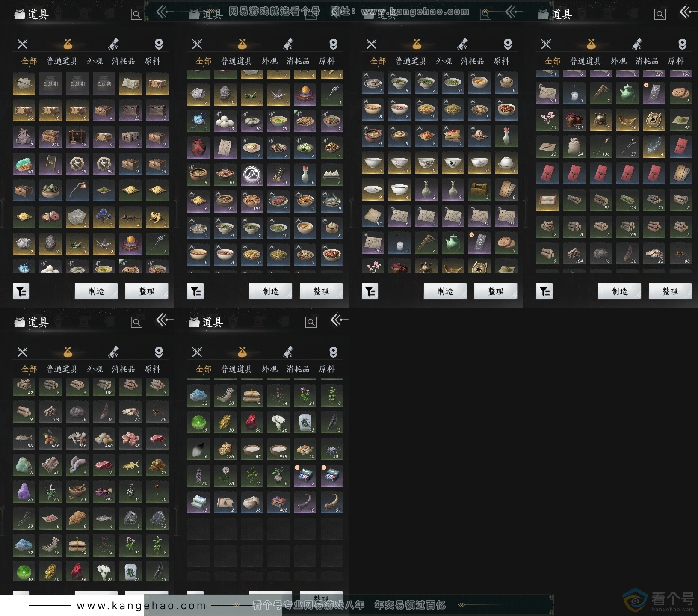This screenshot has width=698, height=616.
Task: Select the dish item with count 182
Action: [225, 201]
